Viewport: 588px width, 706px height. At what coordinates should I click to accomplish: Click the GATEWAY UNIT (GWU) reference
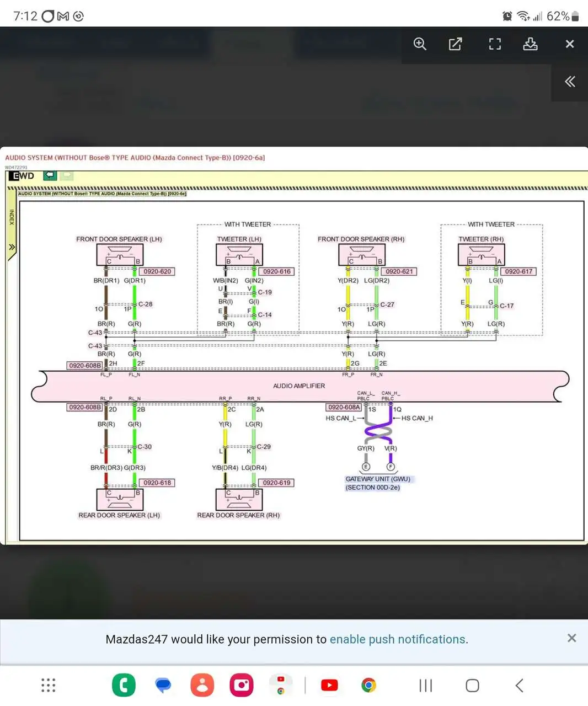[378, 479]
